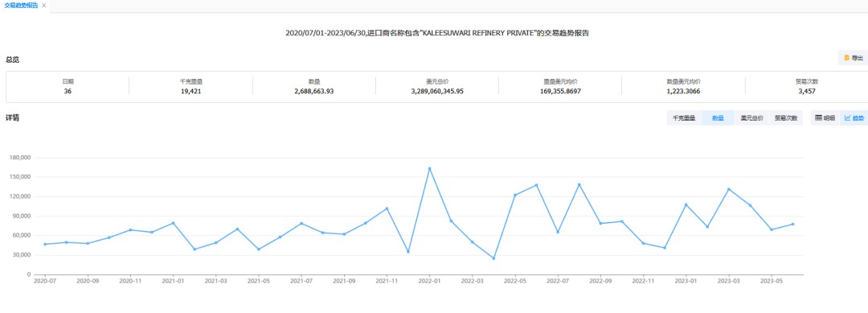Image resolution: width=868 pixels, height=313 pixels.
Task: Click the line chart icon beside 趋势
Action: (x=848, y=118)
